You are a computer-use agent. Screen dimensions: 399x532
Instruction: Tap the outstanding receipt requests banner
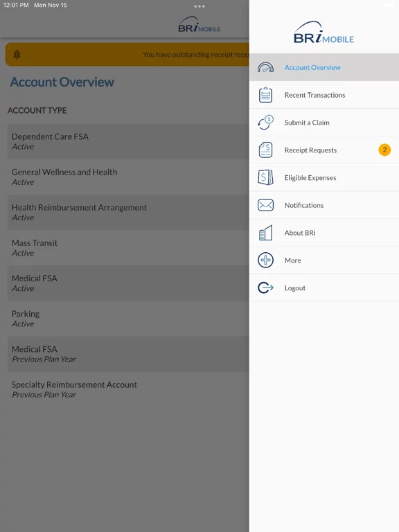(127, 54)
